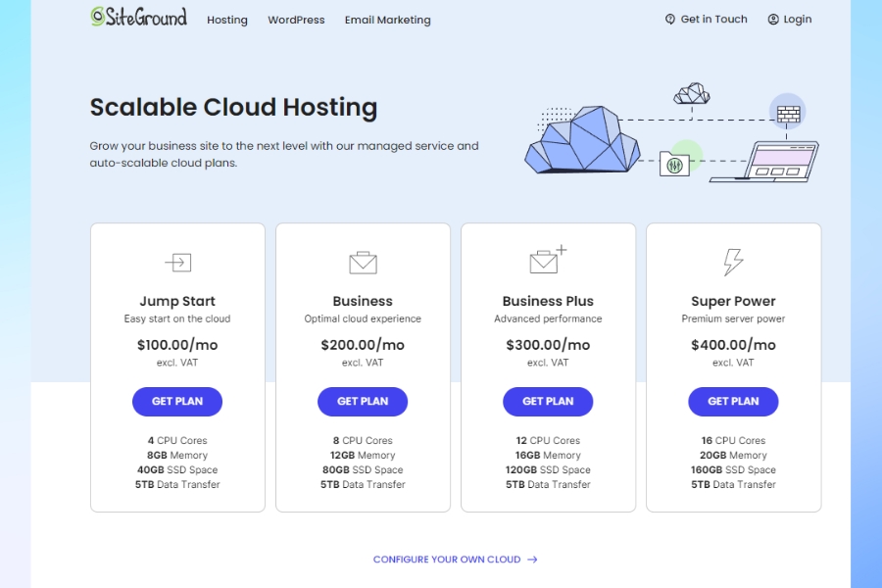Image resolution: width=882 pixels, height=588 pixels.
Task: Click 'Optimal cloud experience' subtitle
Action: [x=363, y=318]
